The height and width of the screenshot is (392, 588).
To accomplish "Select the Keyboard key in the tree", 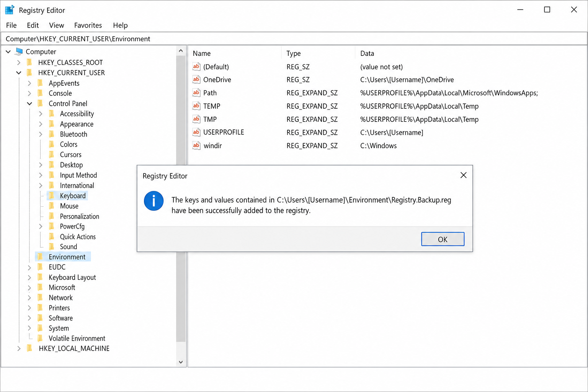I will [x=73, y=196].
